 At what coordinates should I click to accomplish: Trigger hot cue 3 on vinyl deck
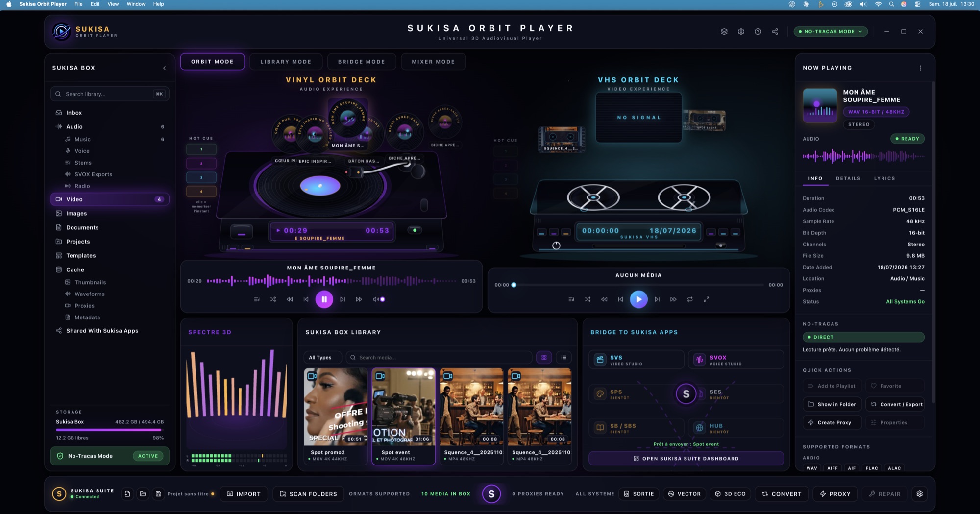[x=201, y=177]
